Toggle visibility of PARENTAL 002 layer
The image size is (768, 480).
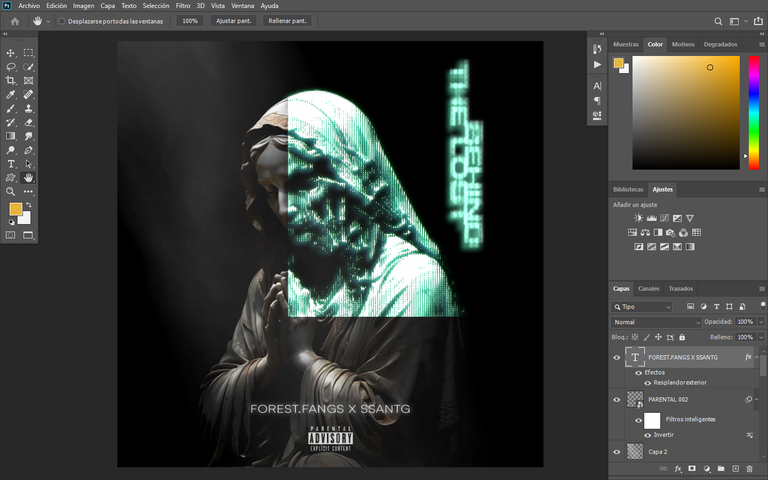click(x=616, y=399)
